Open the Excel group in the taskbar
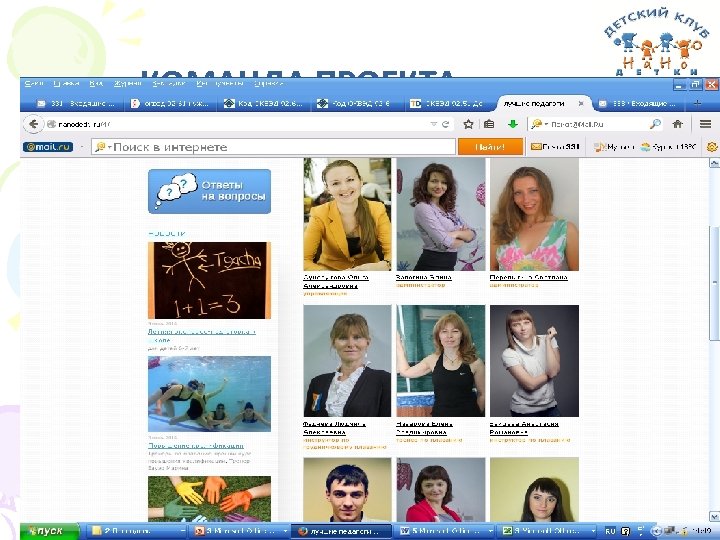This screenshot has height=540, width=720. [548, 531]
